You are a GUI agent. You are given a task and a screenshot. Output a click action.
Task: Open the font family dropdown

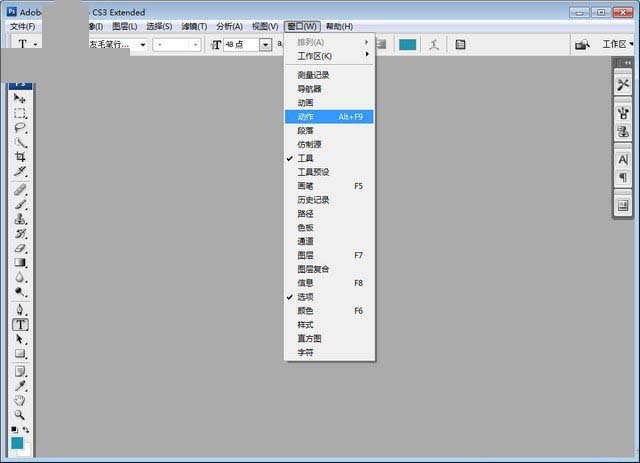tap(142, 45)
